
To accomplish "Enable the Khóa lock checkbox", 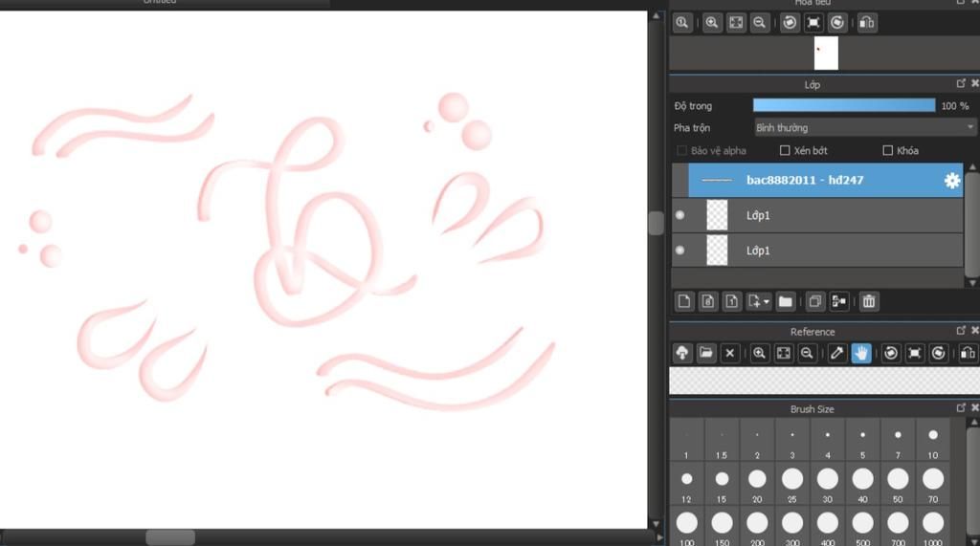I will (x=887, y=150).
